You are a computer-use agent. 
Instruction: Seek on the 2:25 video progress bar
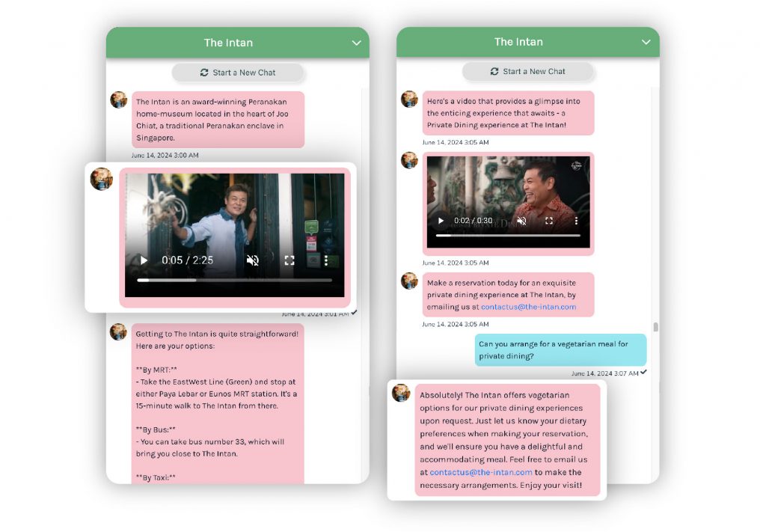coord(234,281)
